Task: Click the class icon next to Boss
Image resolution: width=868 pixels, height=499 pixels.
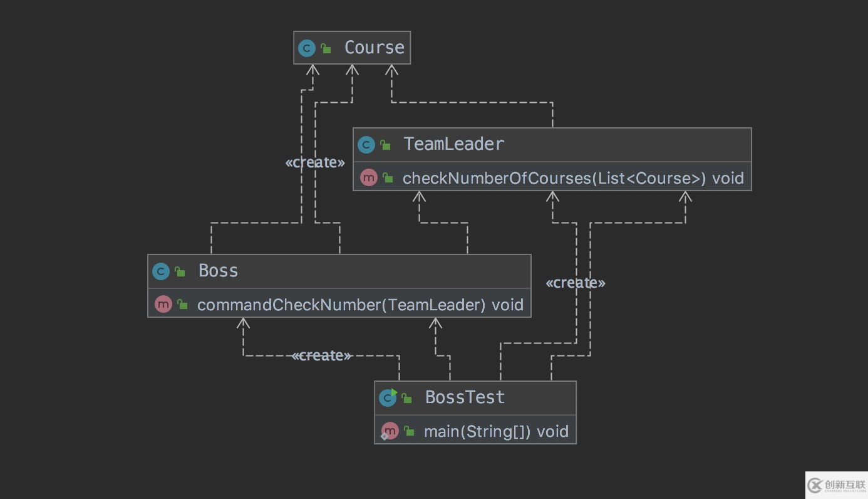Action: tap(161, 271)
